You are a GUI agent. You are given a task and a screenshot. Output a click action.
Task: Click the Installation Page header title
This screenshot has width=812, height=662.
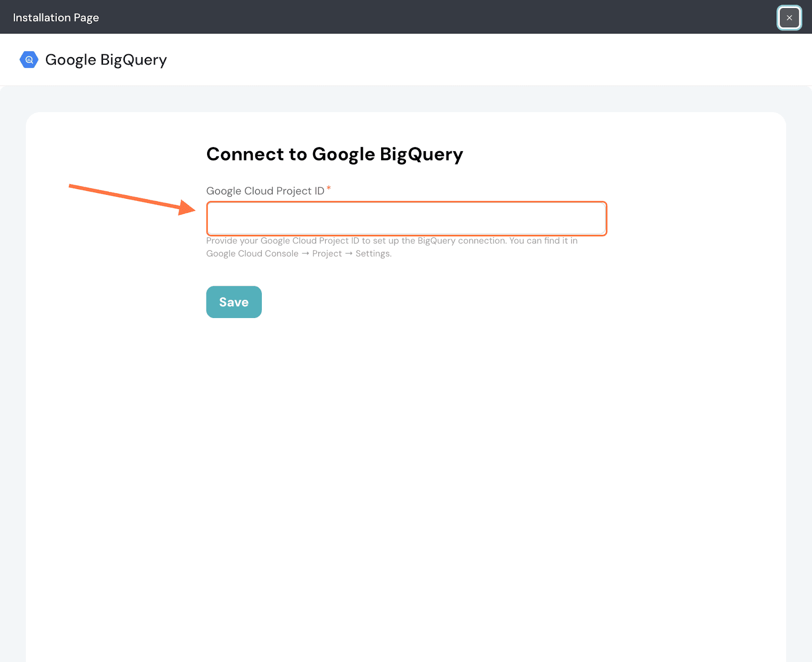point(56,18)
